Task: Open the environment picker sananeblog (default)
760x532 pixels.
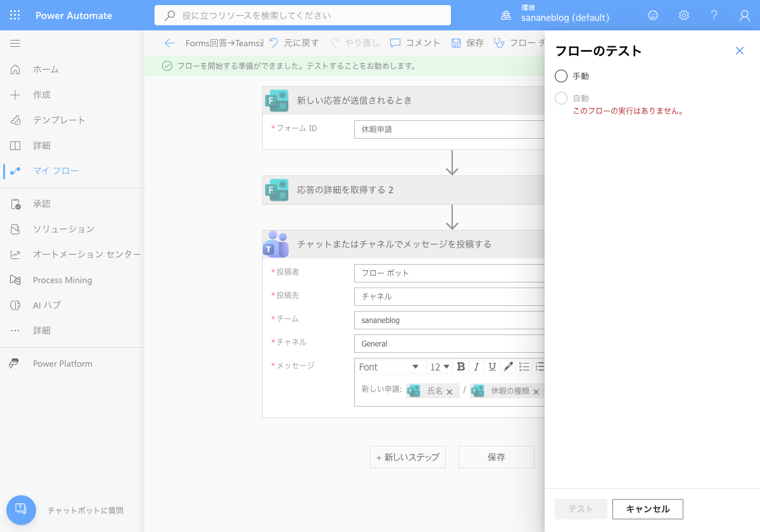Action: pos(555,15)
